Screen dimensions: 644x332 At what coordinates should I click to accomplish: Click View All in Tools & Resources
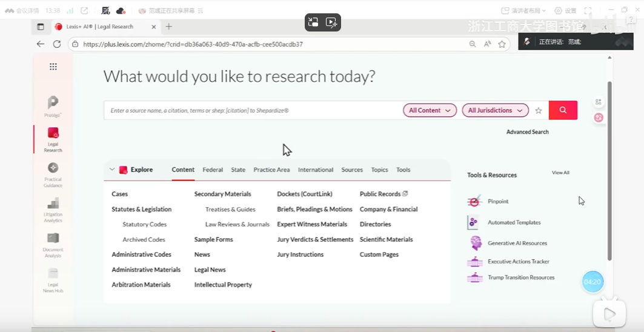560,173
